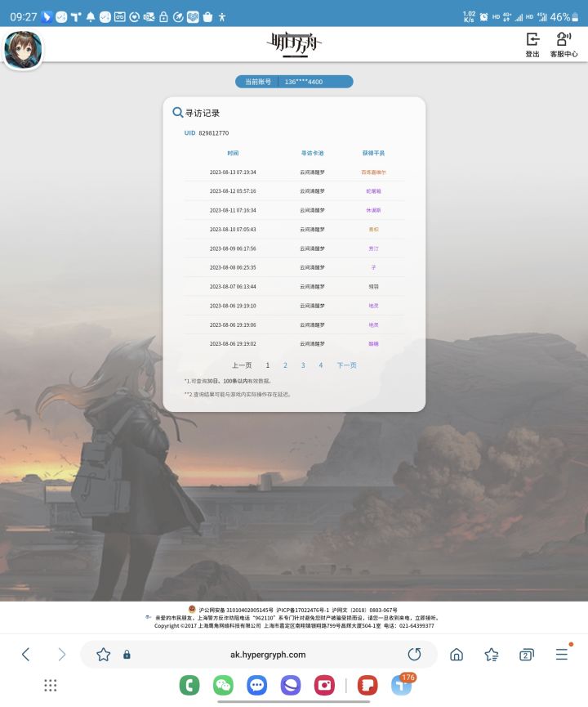588x707 pixels.
Task: Select page 2 in pagination
Action: [x=285, y=365]
